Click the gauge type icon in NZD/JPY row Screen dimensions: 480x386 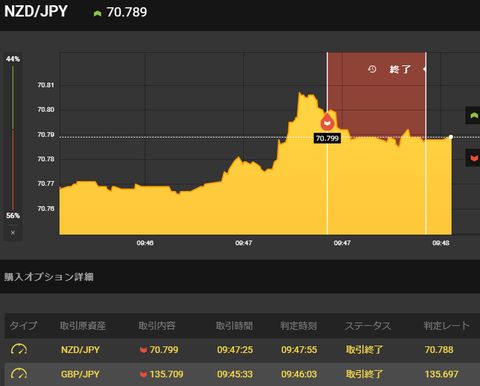point(19,349)
